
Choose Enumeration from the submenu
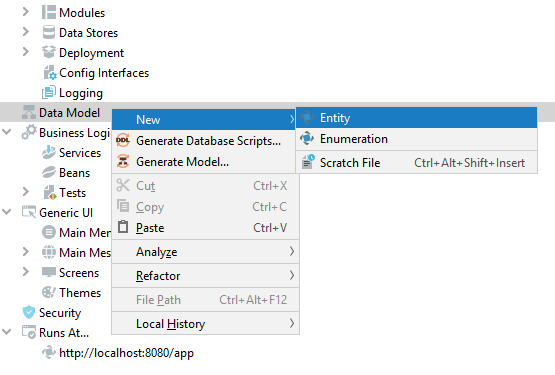[x=416, y=139]
